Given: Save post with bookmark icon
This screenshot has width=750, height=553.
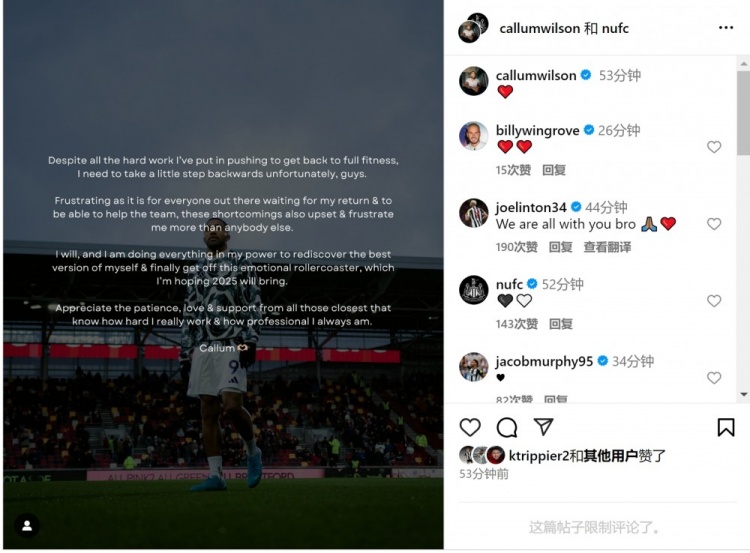Looking at the screenshot, I should point(726,427).
